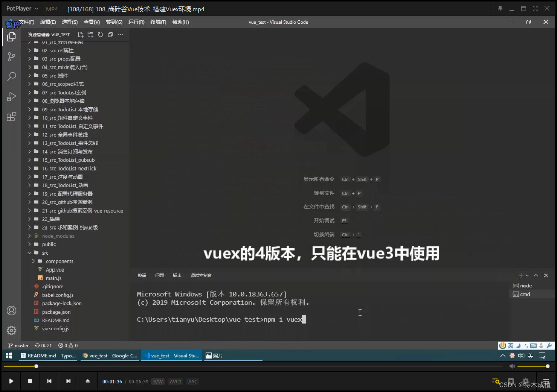Click the master branch status item
557x392 pixels.
18,345
